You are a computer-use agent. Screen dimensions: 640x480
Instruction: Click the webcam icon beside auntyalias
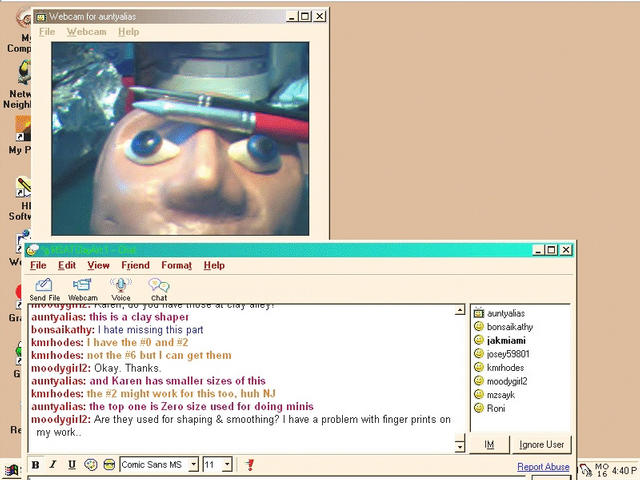478,313
